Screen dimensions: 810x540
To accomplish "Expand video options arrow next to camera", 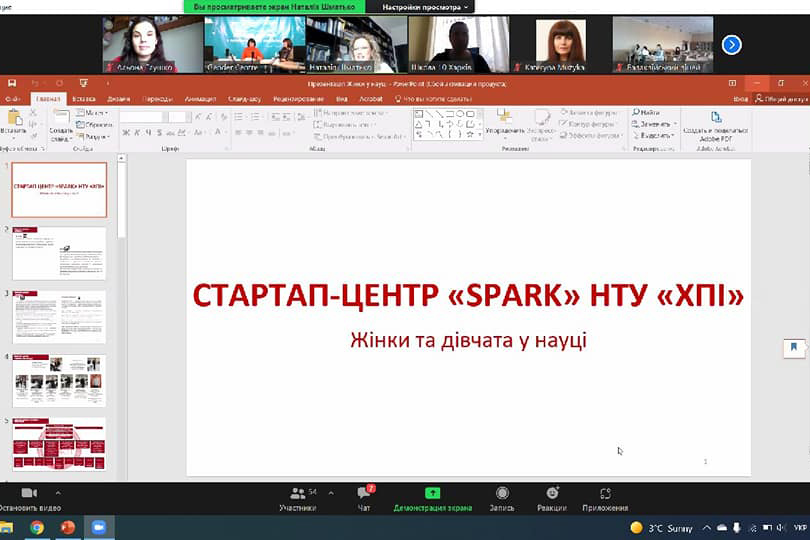I will 58,493.
